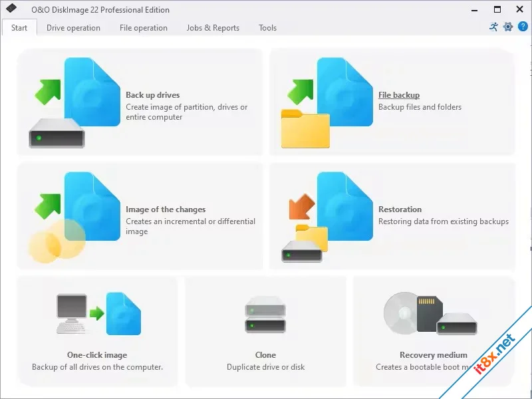Click 'Restoring data from existing backups' text
The image size is (532, 399).
tap(444, 221)
